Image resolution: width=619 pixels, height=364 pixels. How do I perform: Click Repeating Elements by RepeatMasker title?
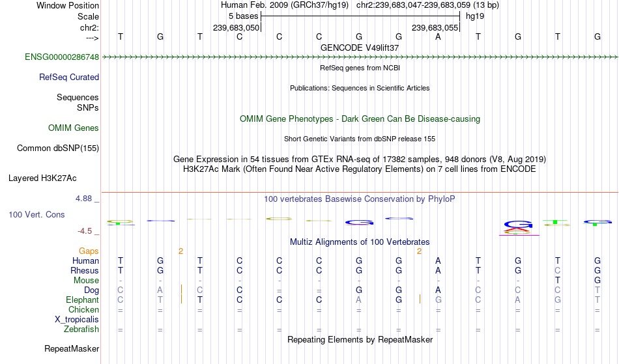coord(360,340)
